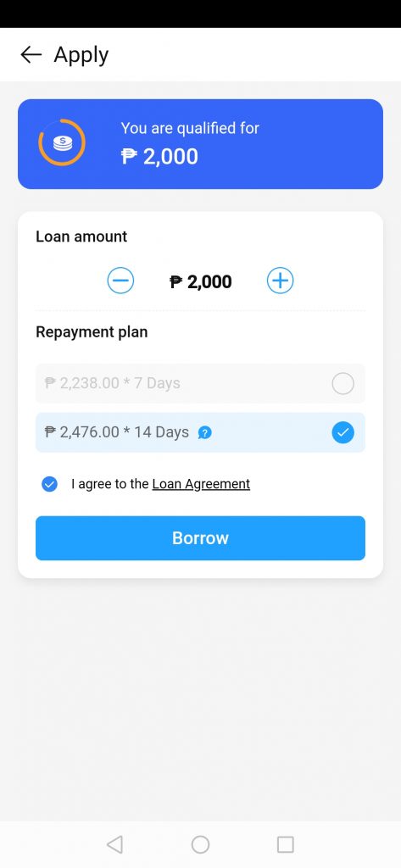Screen dimensions: 401x868
Task: Tap the qualified for ₱2,000 banner
Action: coord(200,144)
